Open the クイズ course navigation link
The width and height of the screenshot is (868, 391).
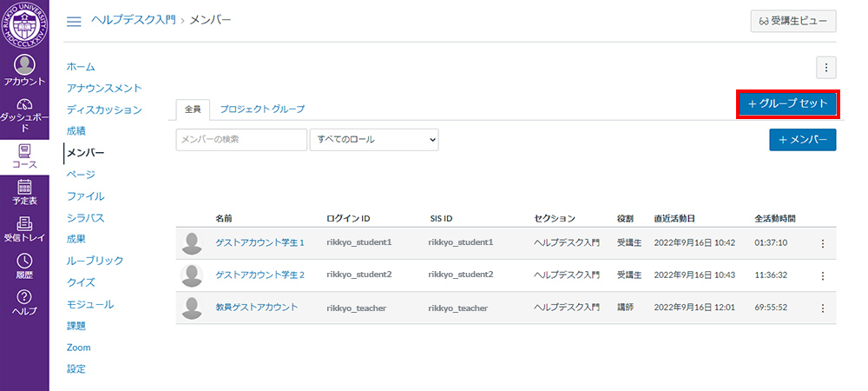(x=81, y=282)
